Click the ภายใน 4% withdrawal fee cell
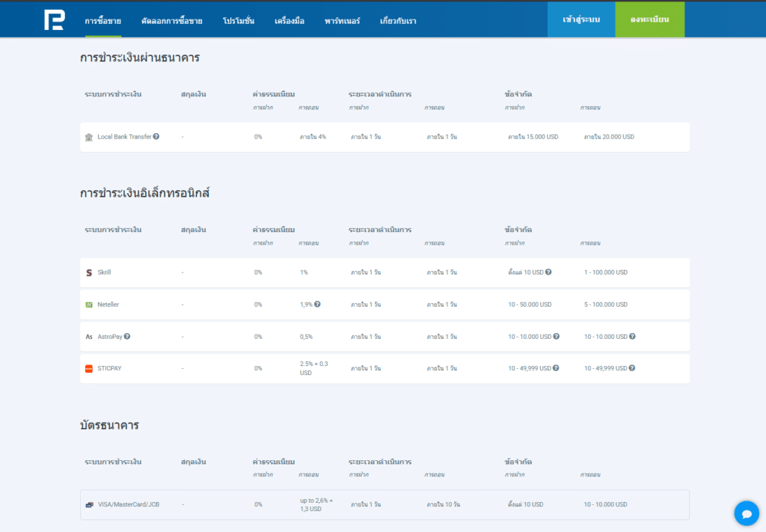 pos(313,137)
